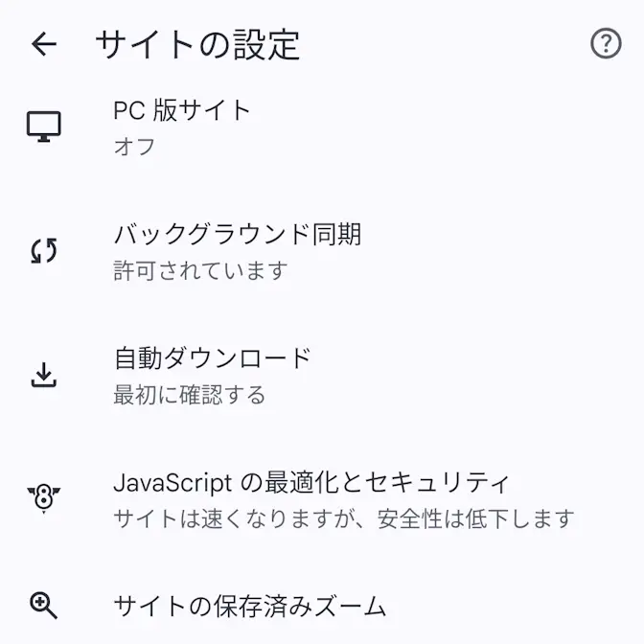Tap the background sync arrows icon
Viewport: 644px width, 644px height.
pyautogui.click(x=44, y=251)
